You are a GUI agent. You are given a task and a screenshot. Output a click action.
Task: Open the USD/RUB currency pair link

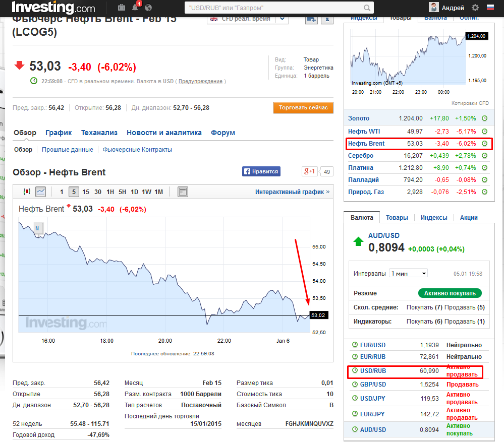tap(373, 371)
